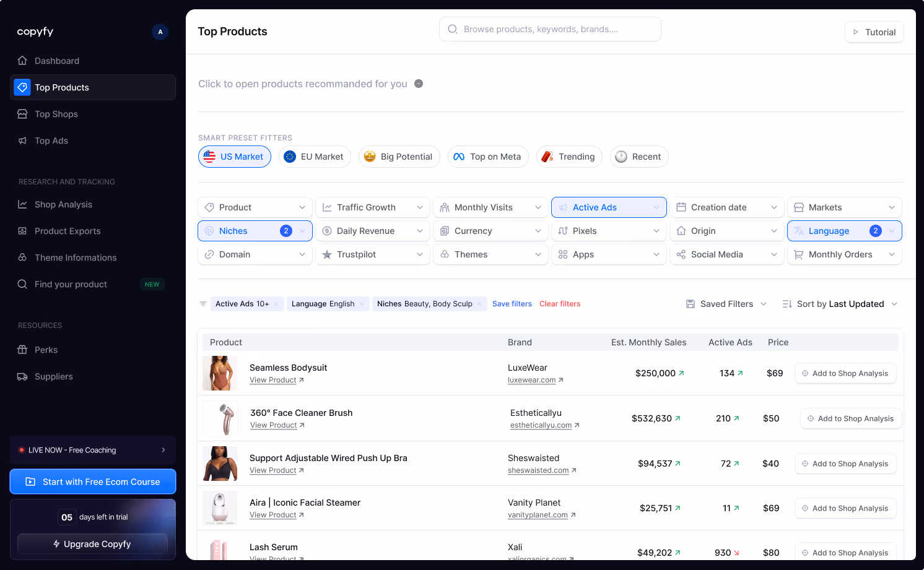Open the Tutorial video button

coord(874,32)
